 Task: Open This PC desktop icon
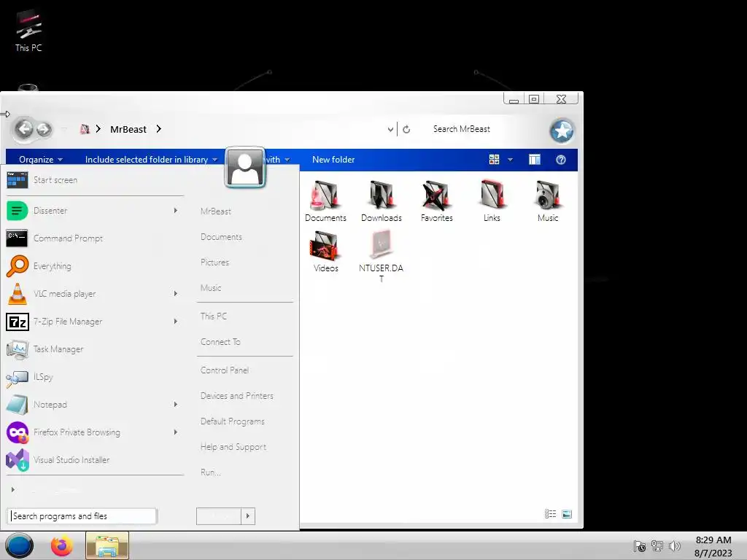coord(28,31)
